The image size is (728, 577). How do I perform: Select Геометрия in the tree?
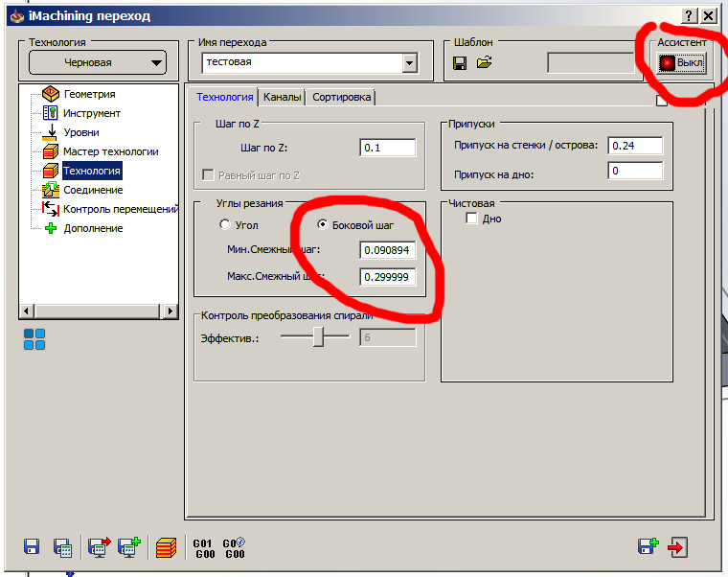(90, 94)
